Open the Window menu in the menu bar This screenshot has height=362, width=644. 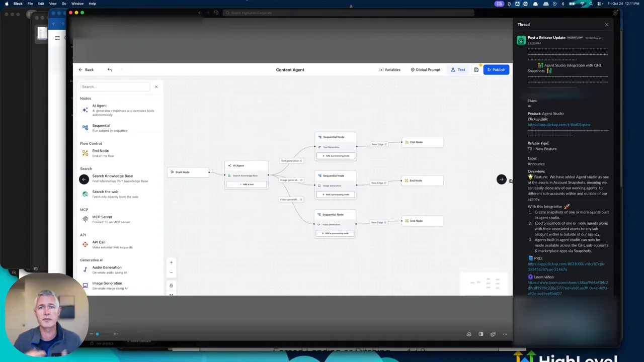[77, 4]
